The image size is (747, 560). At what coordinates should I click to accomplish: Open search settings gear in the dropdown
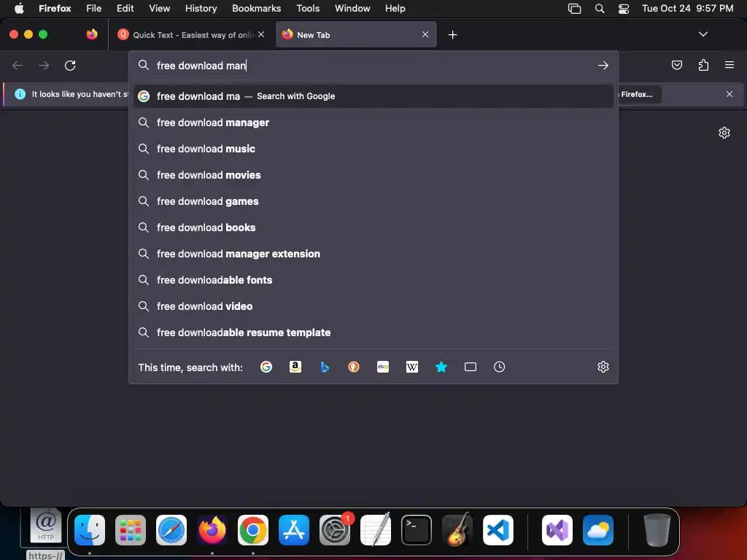[603, 367]
